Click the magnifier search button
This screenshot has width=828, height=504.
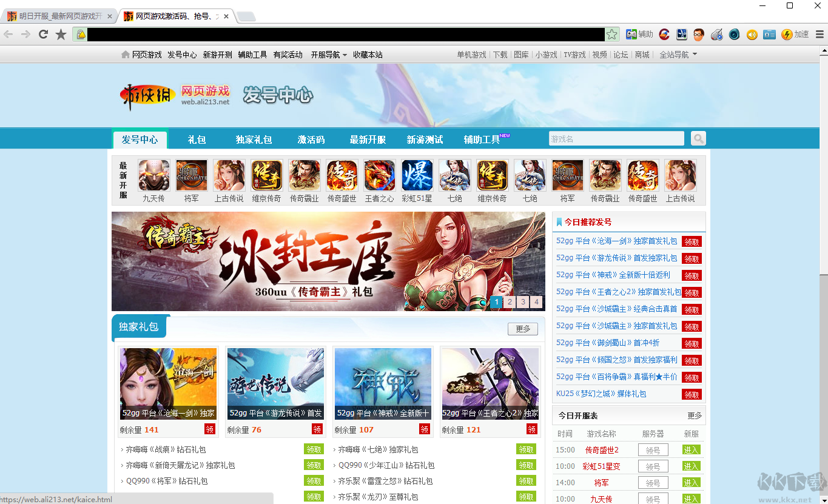coord(698,139)
